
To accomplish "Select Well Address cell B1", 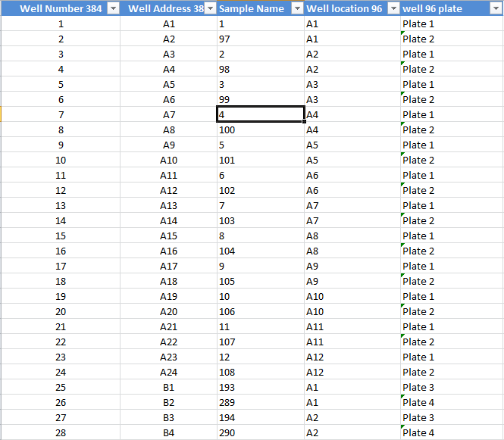I will (169, 387).
